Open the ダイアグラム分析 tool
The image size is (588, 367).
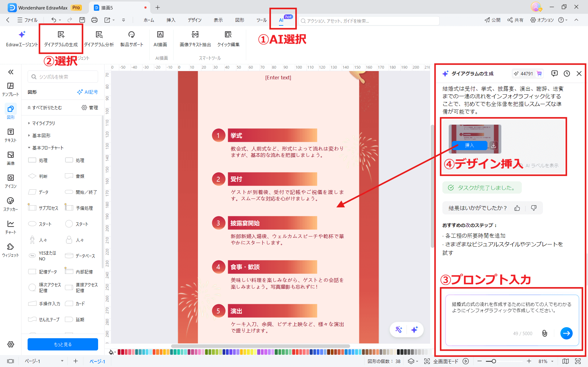click(x=99, y=38)
